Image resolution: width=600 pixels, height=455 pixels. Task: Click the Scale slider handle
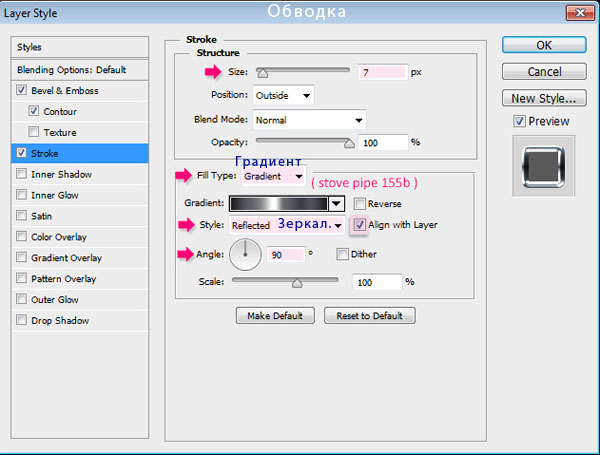click(297, 283)
